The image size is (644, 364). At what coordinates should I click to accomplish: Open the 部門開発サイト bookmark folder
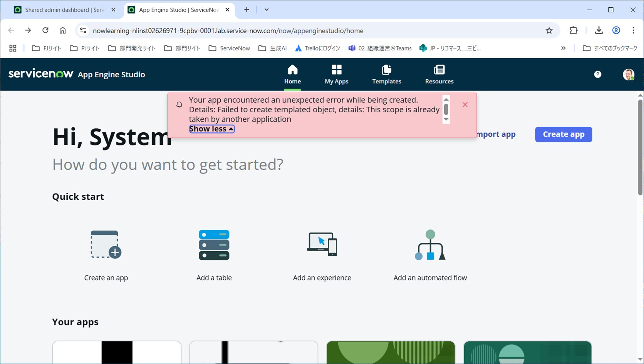pyautogui.click(x=132, y=48)
